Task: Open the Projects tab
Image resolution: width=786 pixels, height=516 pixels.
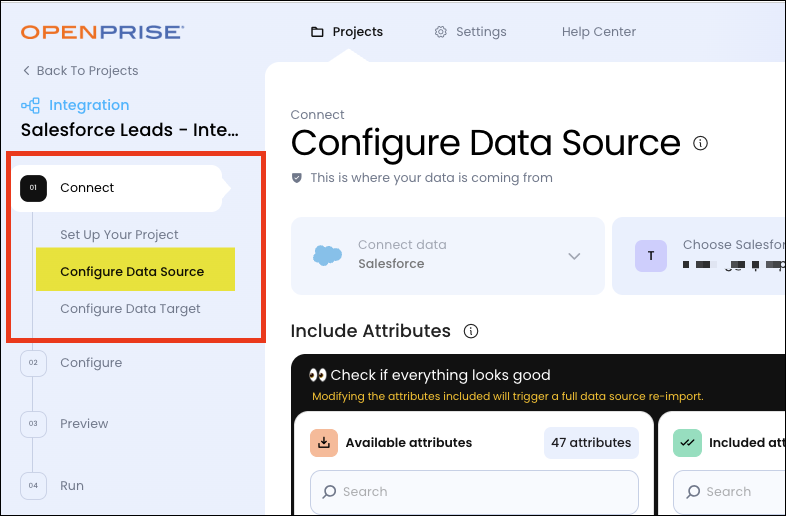Action: coord(347,32)
